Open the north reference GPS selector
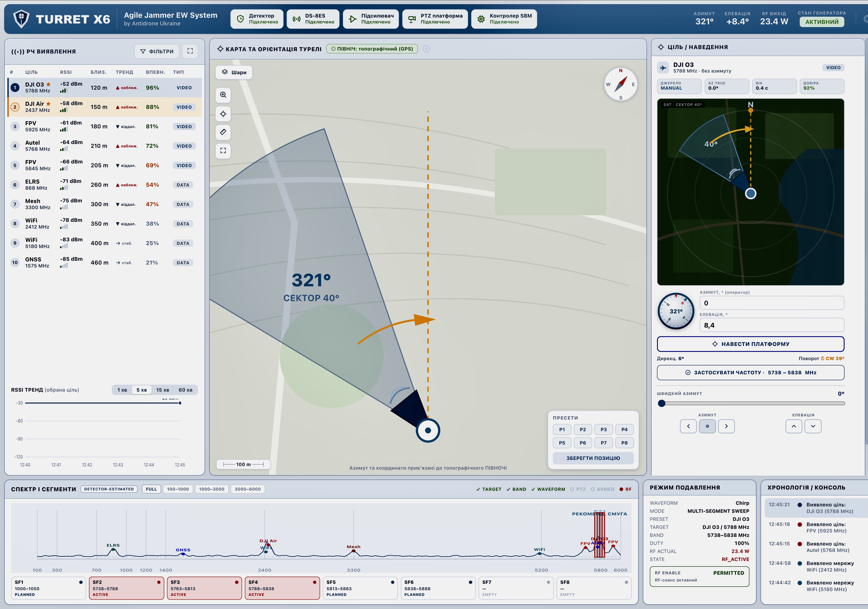This screenshot has width=868, height=609. 372,49
